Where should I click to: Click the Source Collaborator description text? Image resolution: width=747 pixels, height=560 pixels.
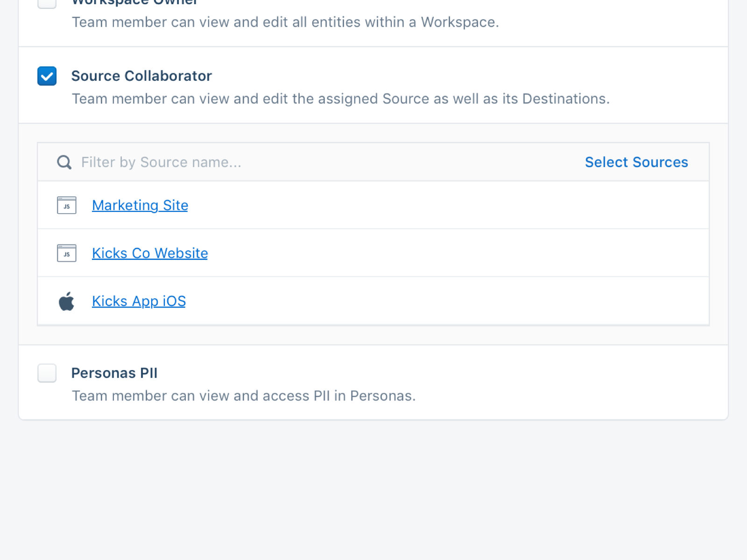point(340,99)
